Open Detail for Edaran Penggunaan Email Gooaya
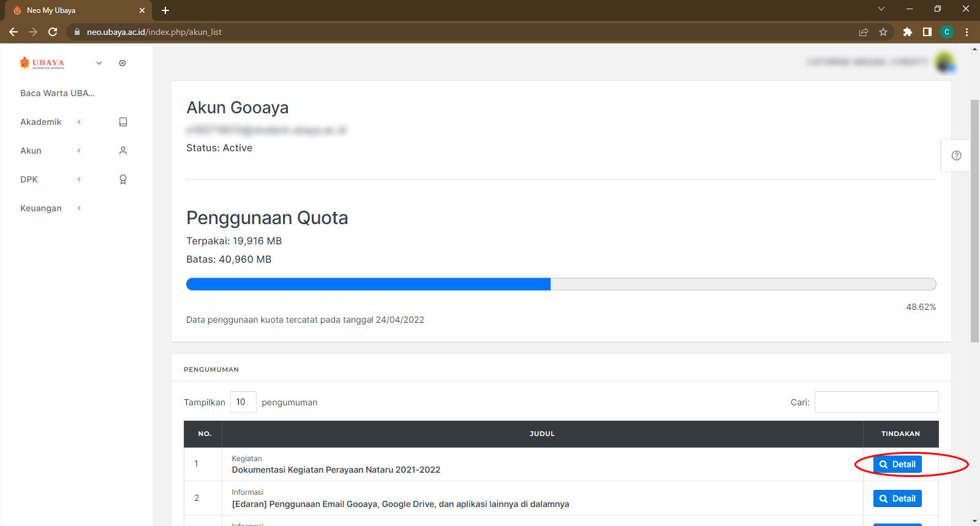This screenshot has width=980, height=526. click(x=897, y=498)
